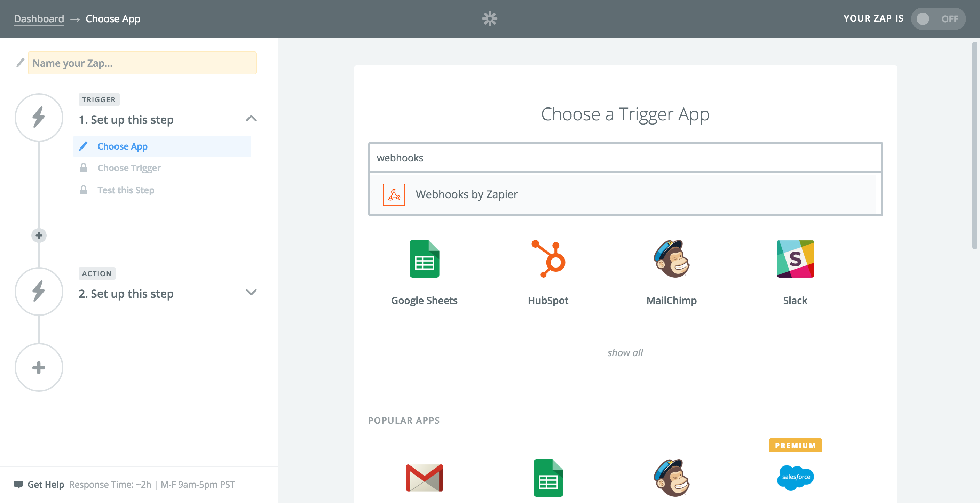Click the 'Choose App' breadcrumb text
980x503 pixels.
pos(113,19)
